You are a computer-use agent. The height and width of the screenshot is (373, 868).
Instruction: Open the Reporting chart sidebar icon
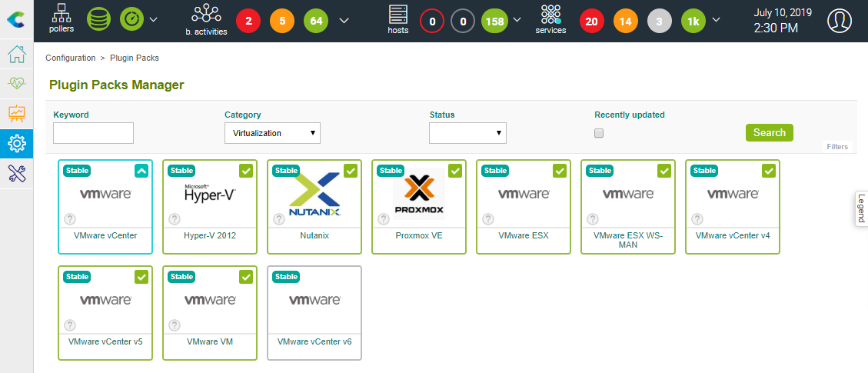(17, 114)
